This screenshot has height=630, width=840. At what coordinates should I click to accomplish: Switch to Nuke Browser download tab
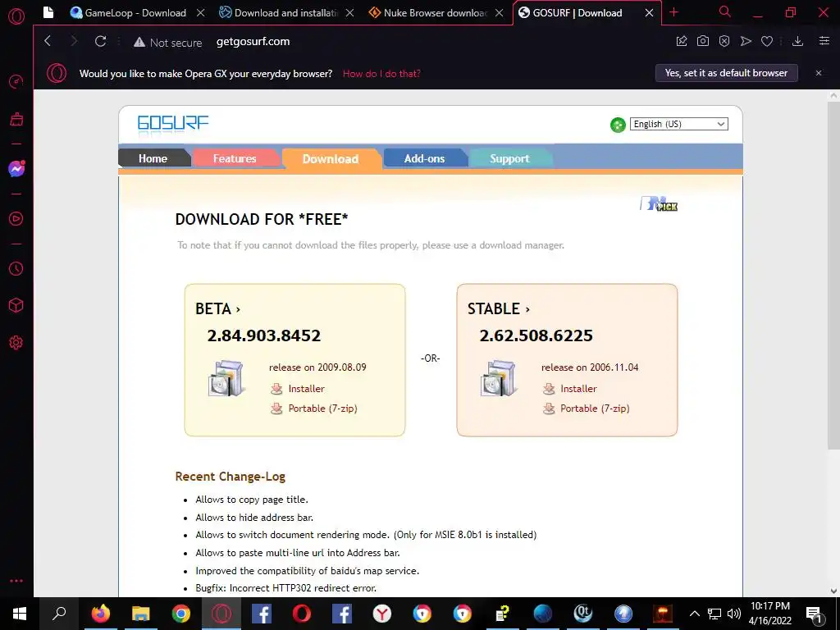point(428,13)
